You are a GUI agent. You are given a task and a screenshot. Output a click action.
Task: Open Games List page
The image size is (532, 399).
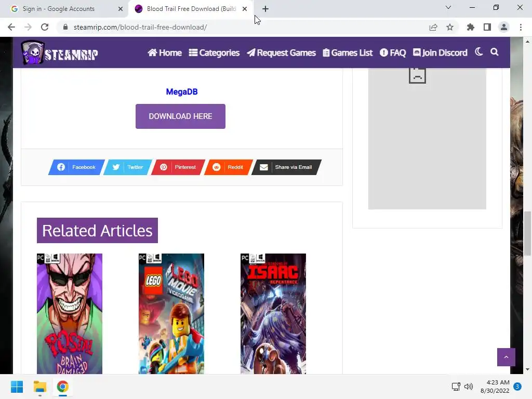pyautogui.click(x=348, y=52)
